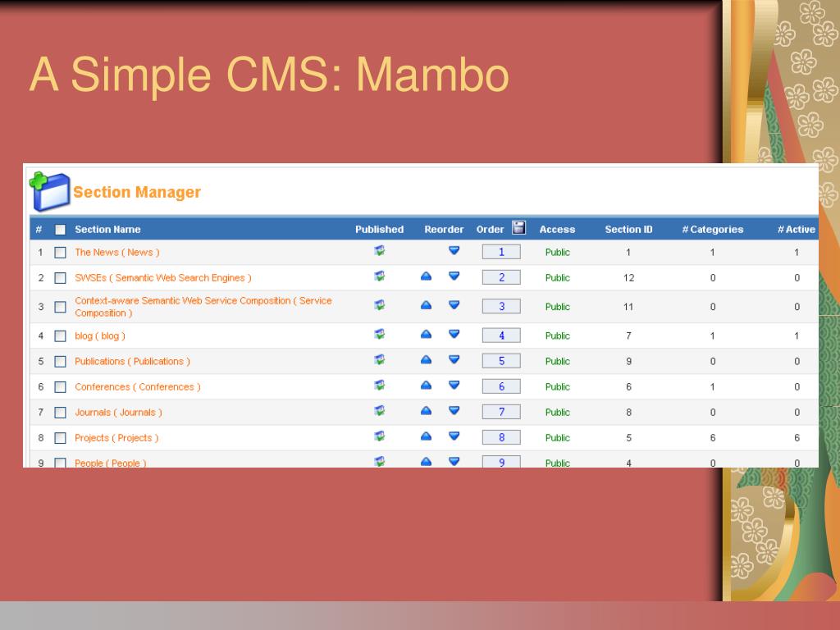The width and height of the screenshot is (840, 630).
Task: Move Projects section down
Action: (454, 436)
